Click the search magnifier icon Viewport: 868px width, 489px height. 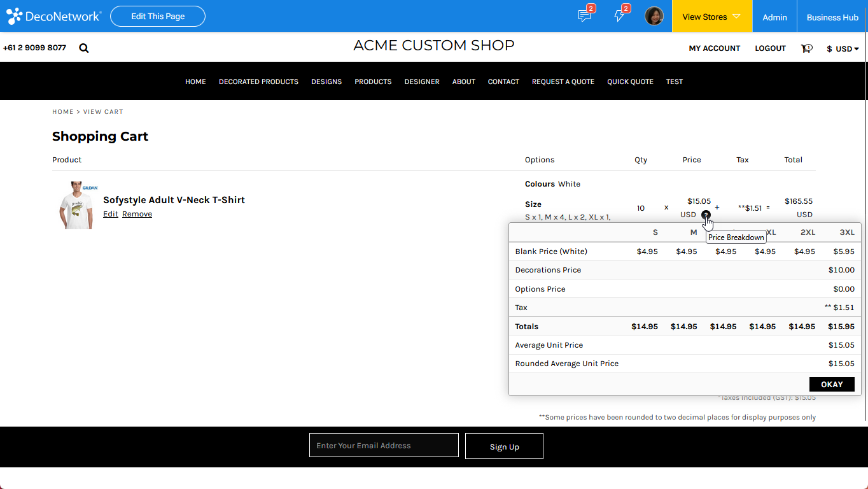pyautogui.click(x=84, y=48)
